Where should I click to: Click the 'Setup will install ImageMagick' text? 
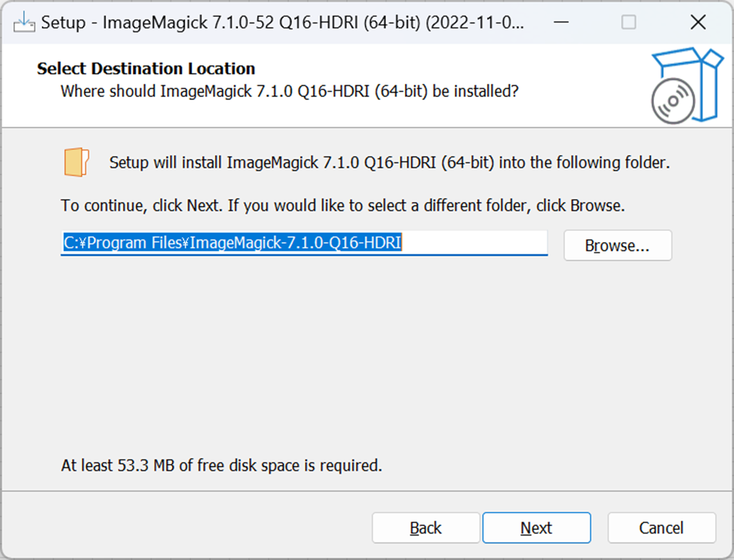coord(389,163)
